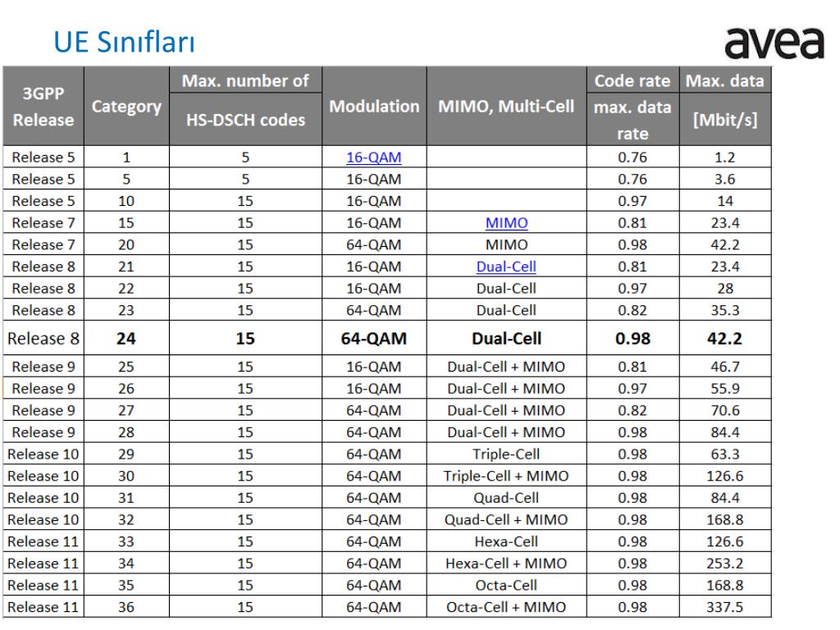Select the '0.97' code rate in Category 10 row

pos(632,202)
